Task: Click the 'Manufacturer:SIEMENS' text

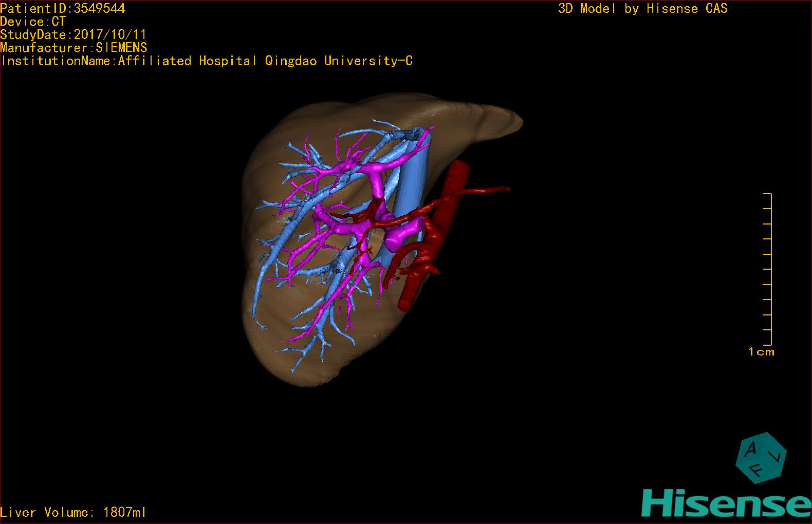Action: [x=73, y=48]
